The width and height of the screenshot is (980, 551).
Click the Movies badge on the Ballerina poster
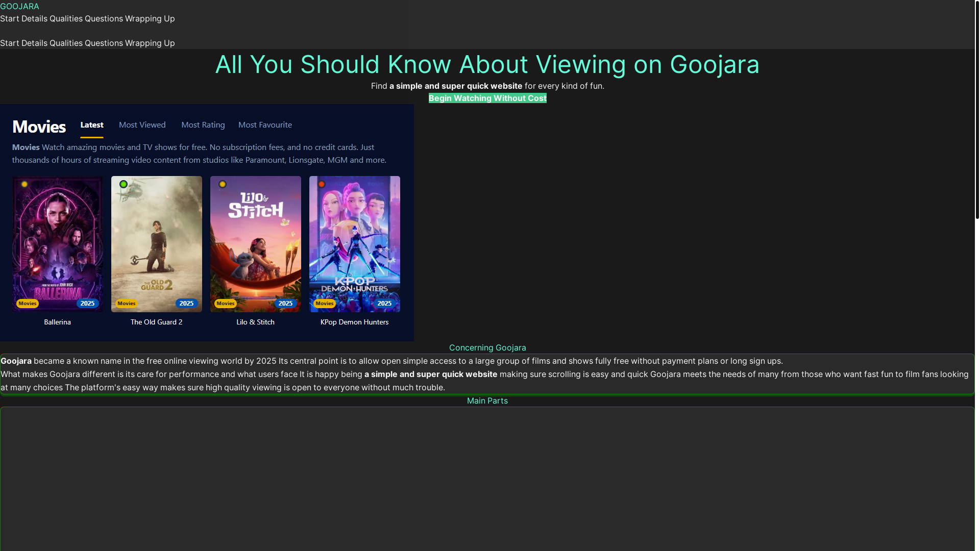(28, 303)
